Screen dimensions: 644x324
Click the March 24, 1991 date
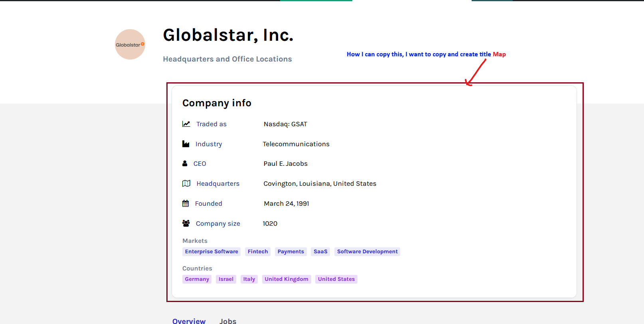click(x=286, y=204)
